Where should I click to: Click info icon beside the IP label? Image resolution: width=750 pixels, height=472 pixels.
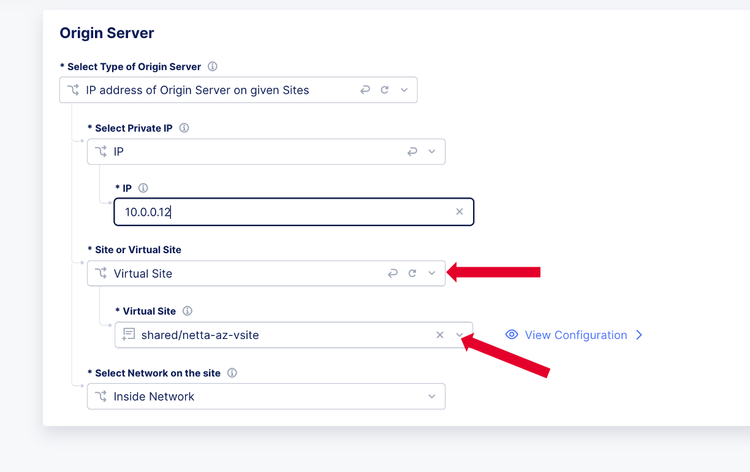(x=143, y=188)
